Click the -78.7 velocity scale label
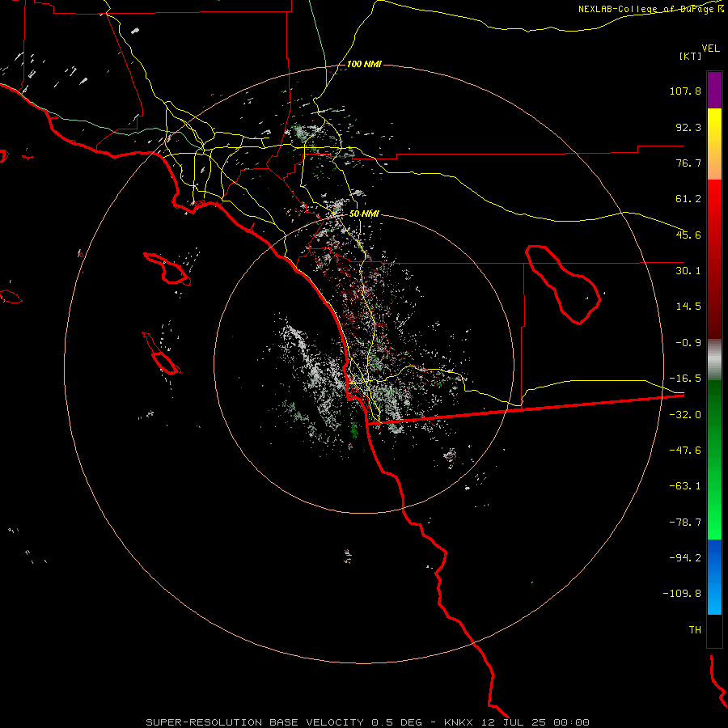This screenshot has width=728, height=728. [x=685, y=523]
